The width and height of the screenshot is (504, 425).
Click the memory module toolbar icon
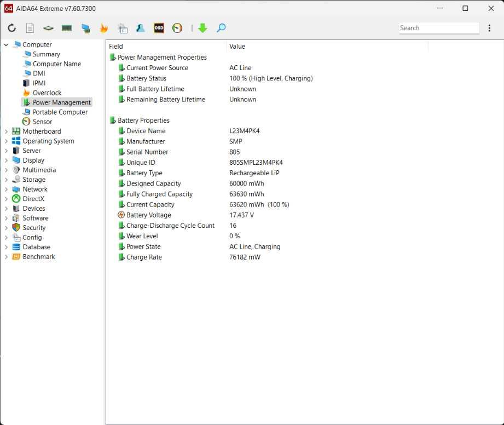pos(67,28)
